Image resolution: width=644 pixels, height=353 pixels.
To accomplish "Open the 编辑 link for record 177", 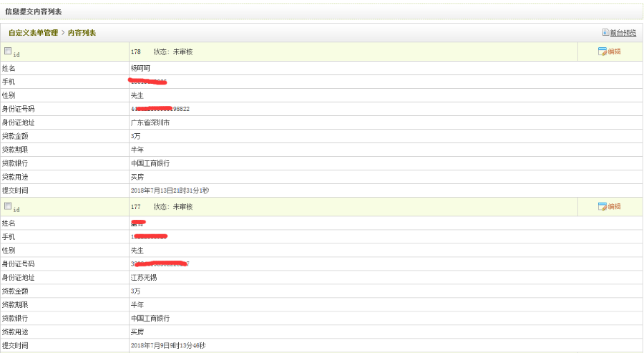I will click(614, 206).
